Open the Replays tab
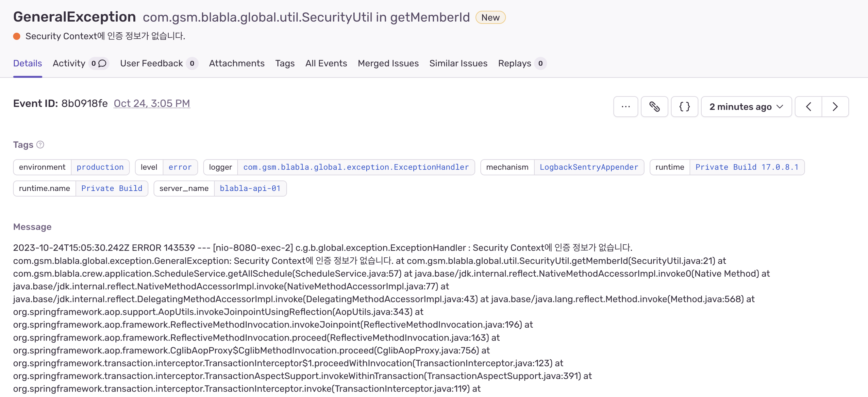 pos(514,63)
